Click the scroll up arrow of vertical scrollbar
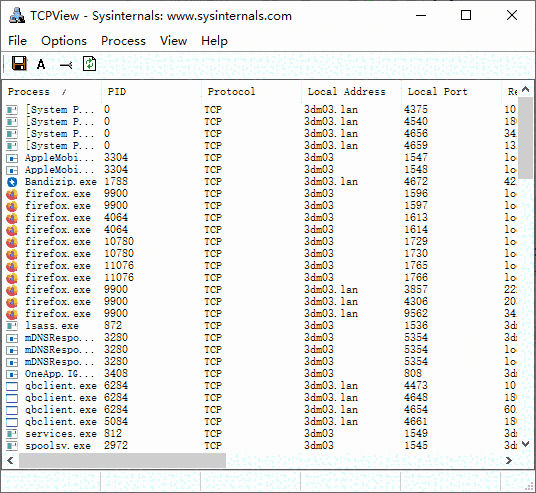The image size is (536, 493). pos(526,90)
